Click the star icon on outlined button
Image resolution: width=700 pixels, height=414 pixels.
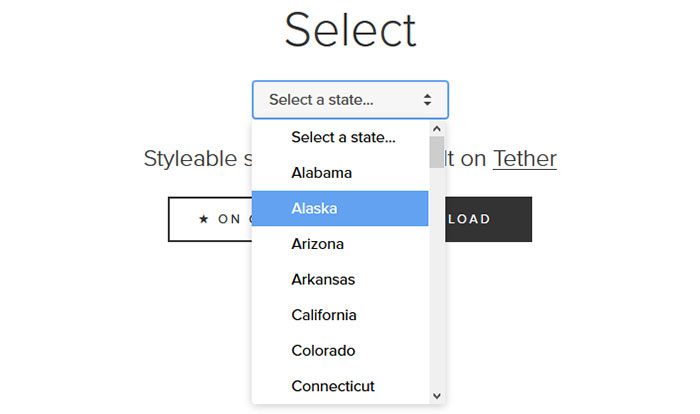pyautogui.click(x=204, y=219)
